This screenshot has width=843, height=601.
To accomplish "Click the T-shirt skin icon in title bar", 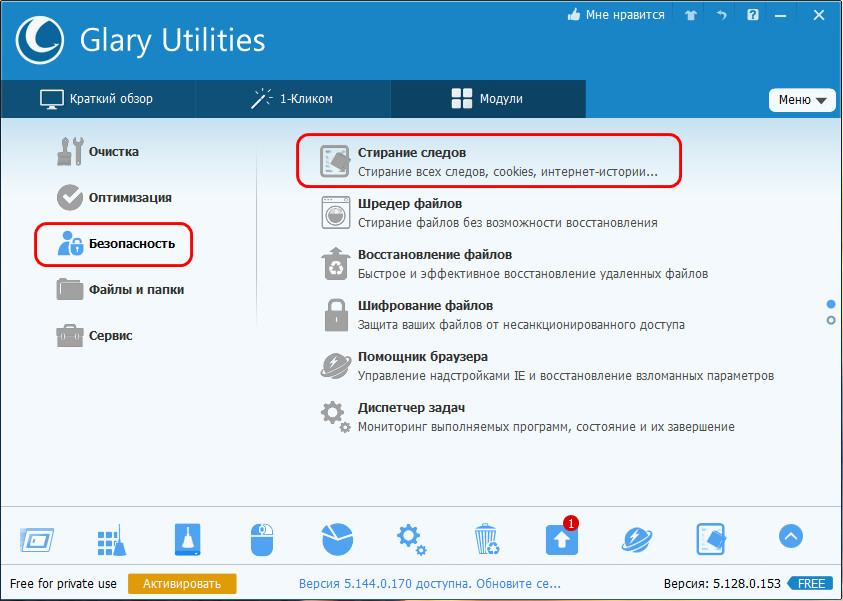I will (x=690, y=16).
